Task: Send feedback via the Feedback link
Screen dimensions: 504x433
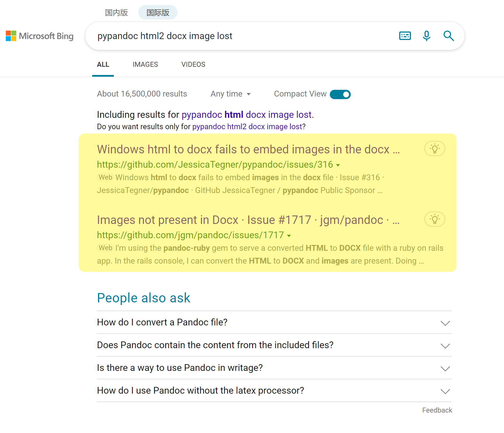Action: 437,410
